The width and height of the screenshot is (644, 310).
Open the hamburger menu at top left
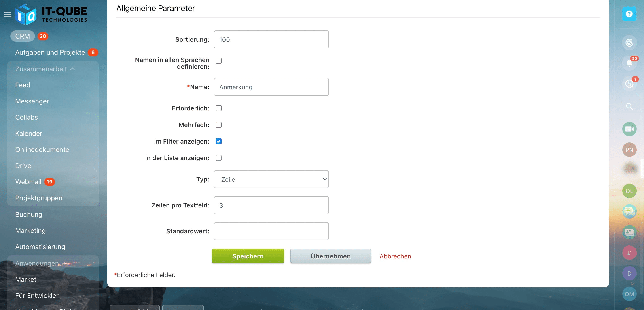coord(7,14)
